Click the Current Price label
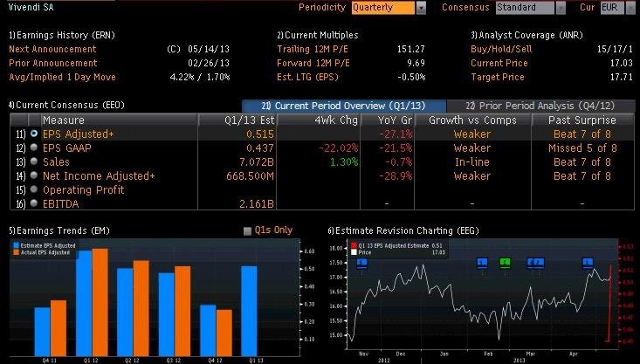 tap(499, 63)
